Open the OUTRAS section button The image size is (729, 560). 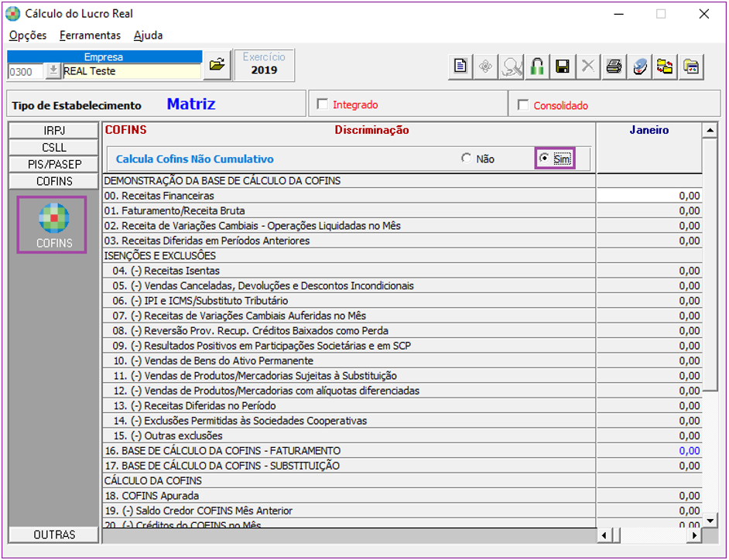coord(54,534)
